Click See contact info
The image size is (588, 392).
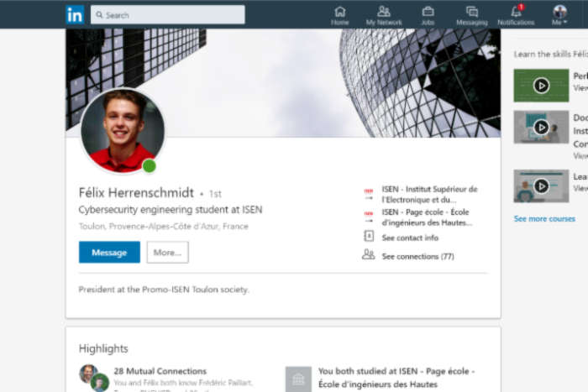(410, 238)
